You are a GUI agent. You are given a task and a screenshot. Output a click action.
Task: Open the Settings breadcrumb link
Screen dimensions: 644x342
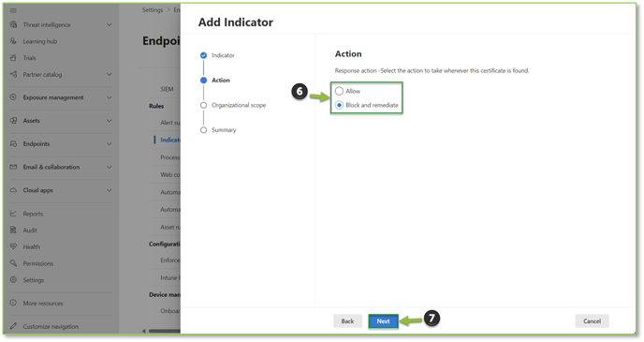153,10
